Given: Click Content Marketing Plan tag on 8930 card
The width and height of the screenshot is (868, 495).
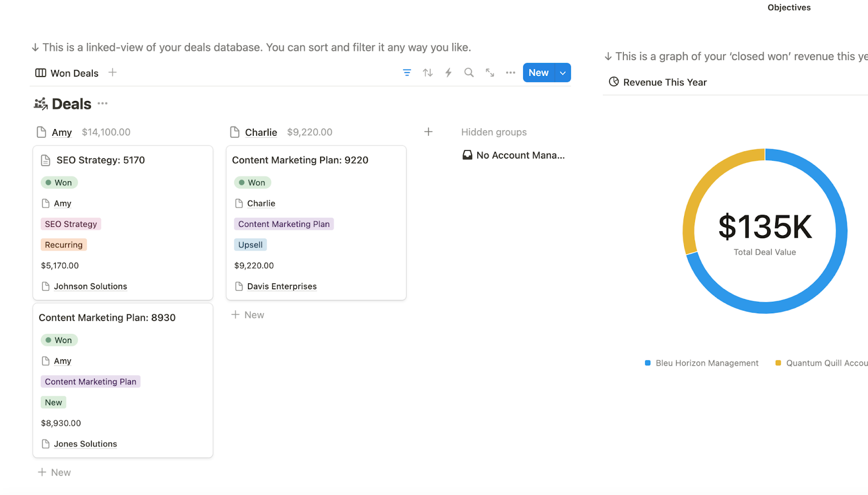Looking at the screenshot, I should point(91,382).
